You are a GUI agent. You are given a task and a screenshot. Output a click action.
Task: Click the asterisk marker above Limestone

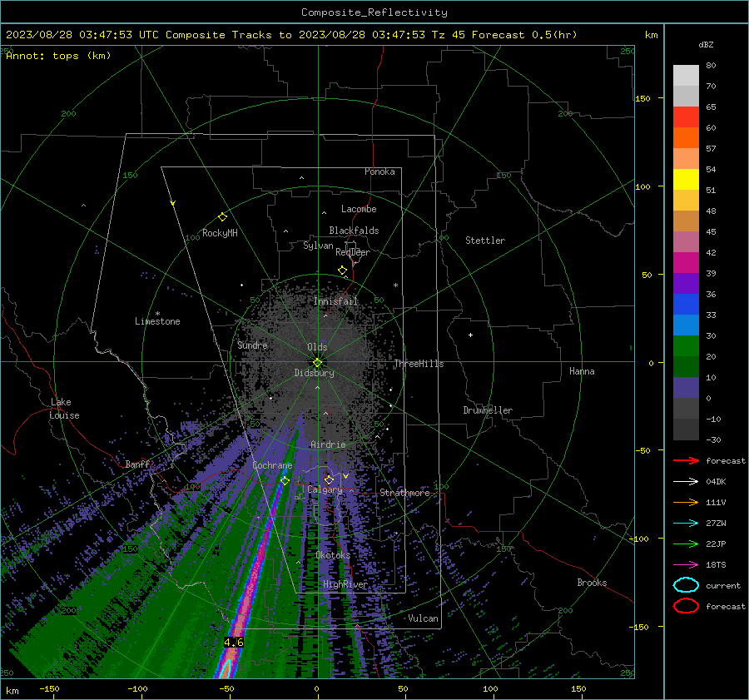coord(157,314)
